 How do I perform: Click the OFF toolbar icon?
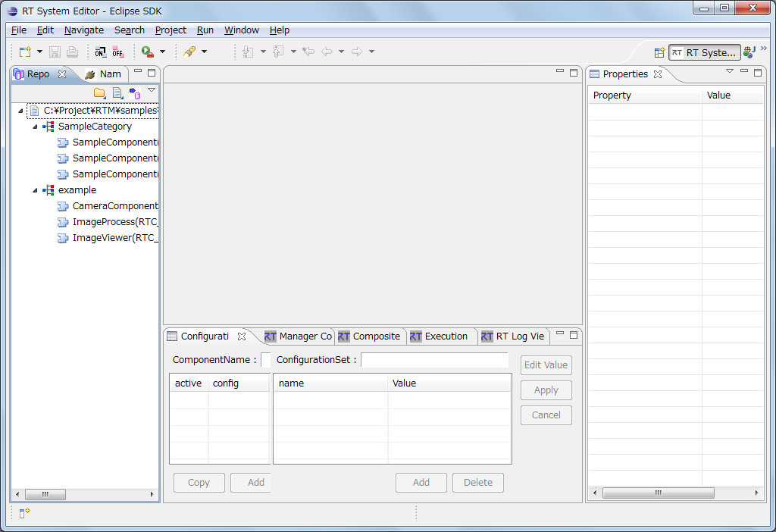117,52
